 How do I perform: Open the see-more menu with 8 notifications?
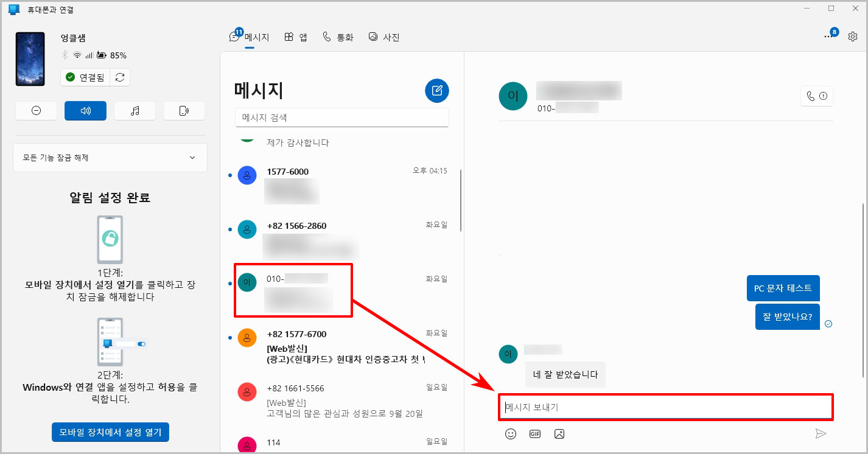[829, 37]
